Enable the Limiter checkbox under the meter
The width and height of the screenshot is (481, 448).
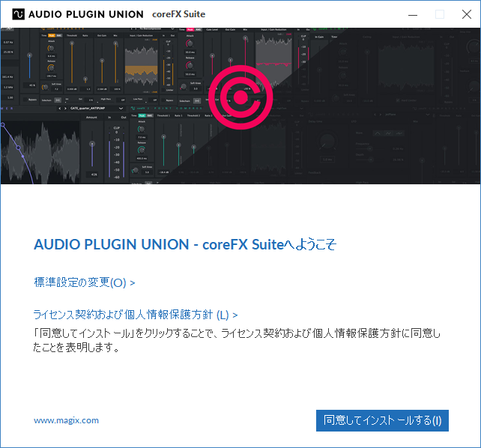click(164, 90)
